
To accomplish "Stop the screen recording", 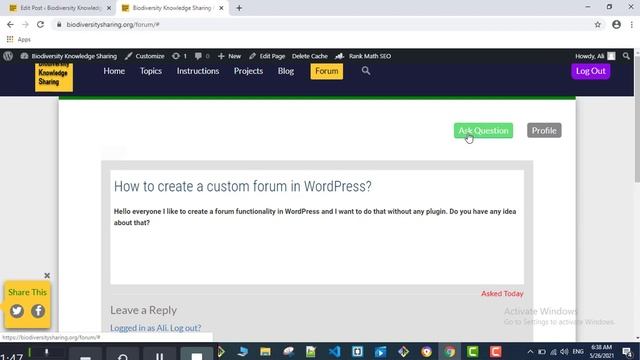I will point(197,355).
